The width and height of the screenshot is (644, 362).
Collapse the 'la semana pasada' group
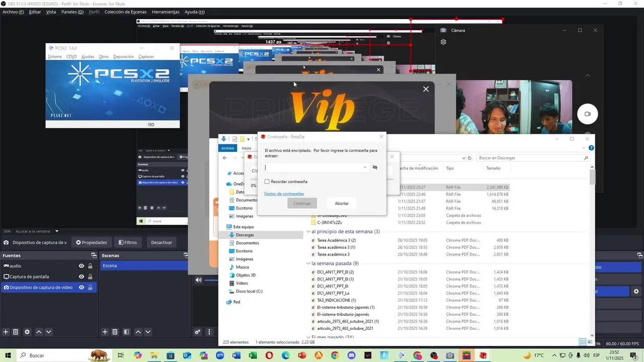pyautogui.click(x=308, y=263)
